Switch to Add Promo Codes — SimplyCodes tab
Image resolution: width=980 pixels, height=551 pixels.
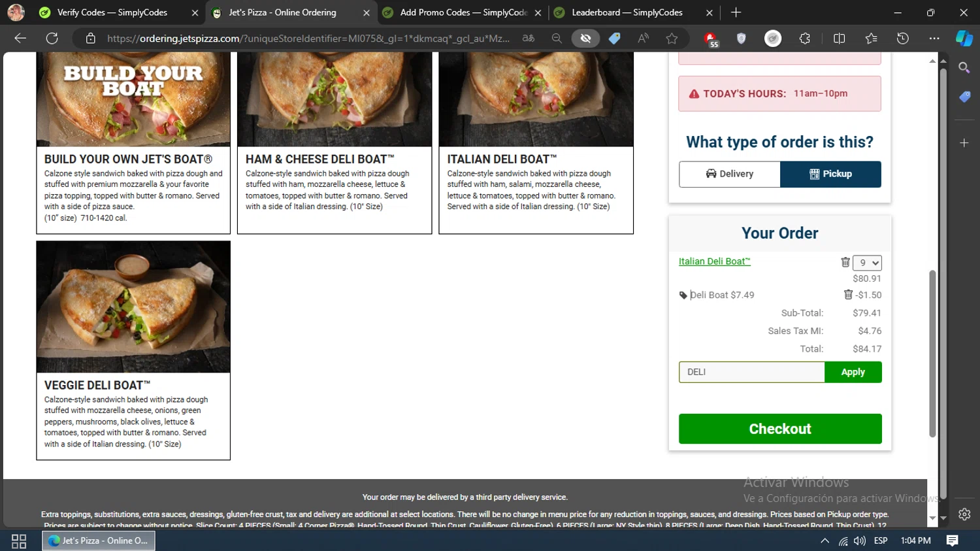[463, 12]
